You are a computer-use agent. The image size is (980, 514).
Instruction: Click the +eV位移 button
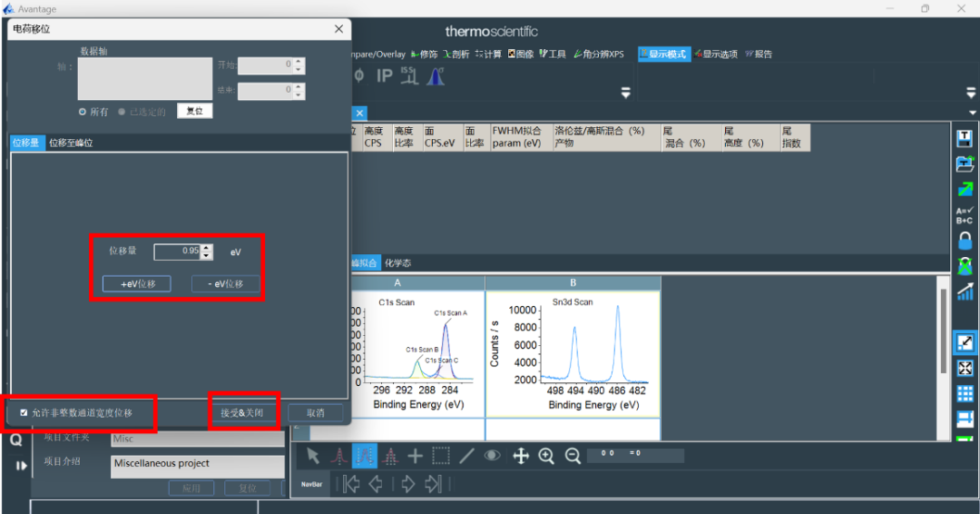137,284
